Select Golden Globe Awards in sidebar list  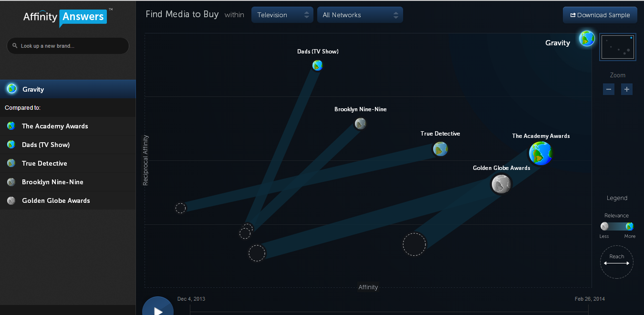(68, 200)
